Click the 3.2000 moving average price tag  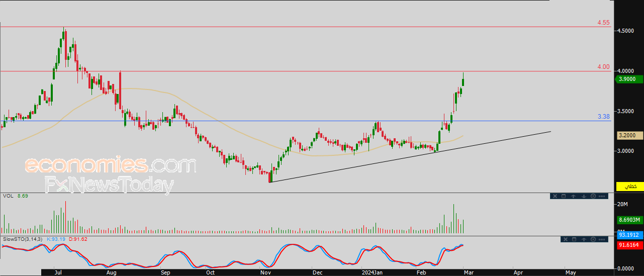(x=630, y=135)
